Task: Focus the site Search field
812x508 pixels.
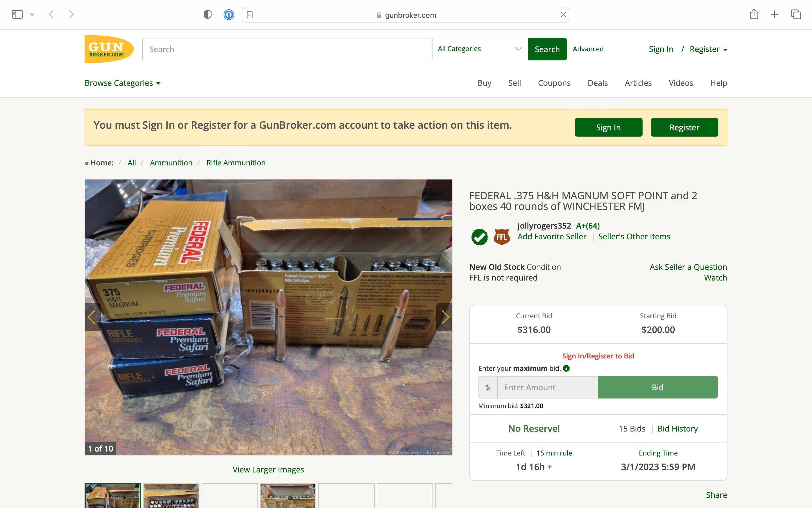Action: click(287, 49)
